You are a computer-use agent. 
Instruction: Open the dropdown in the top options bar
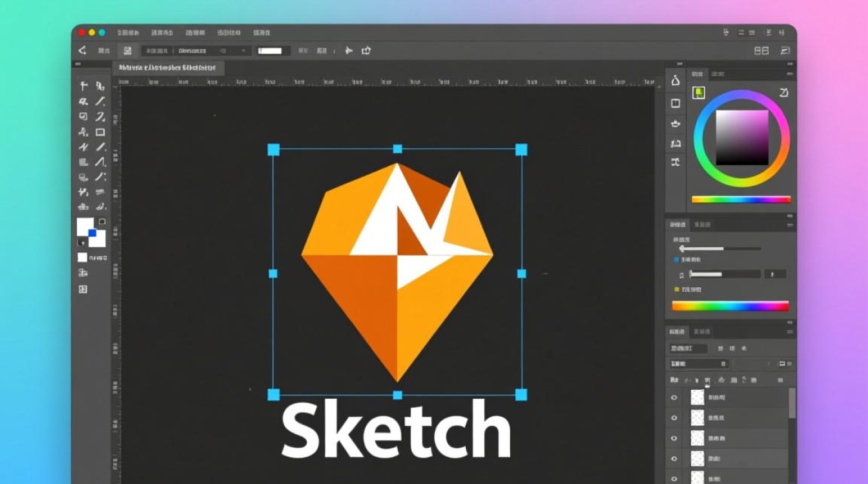213,50
